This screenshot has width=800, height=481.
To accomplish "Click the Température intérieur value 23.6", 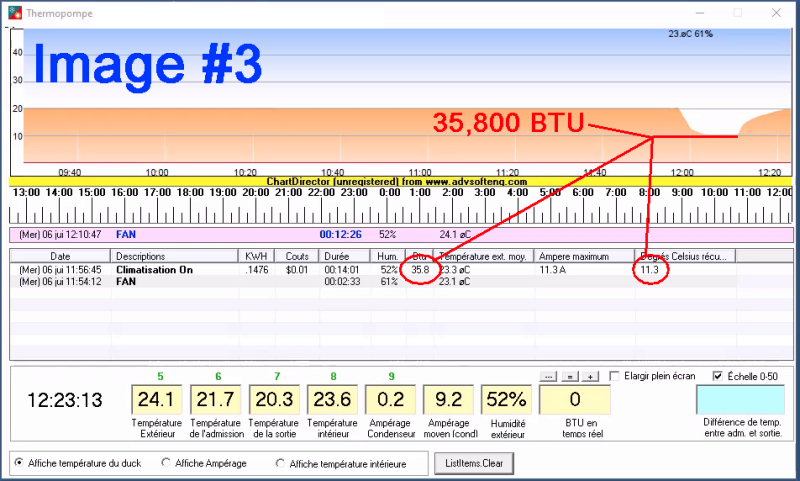I will (332, 399).
